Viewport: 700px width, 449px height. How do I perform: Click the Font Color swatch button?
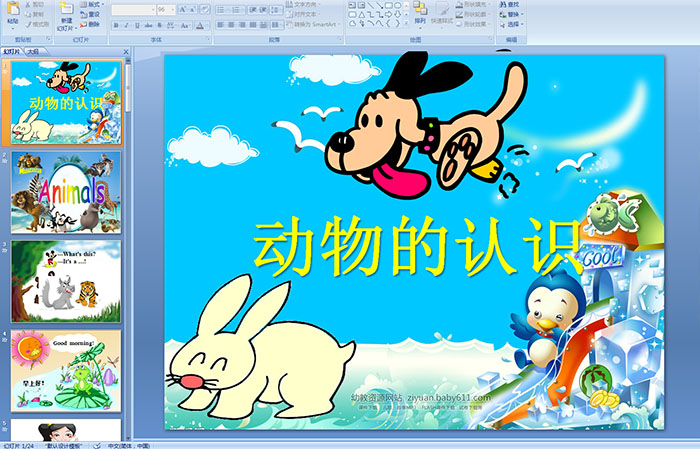tap(200, 25)
